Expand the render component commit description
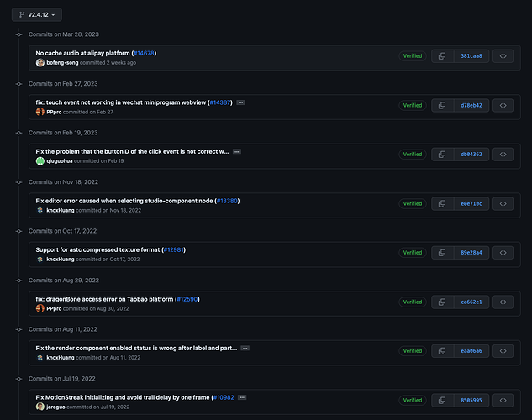532x420 pixels. 245,348
